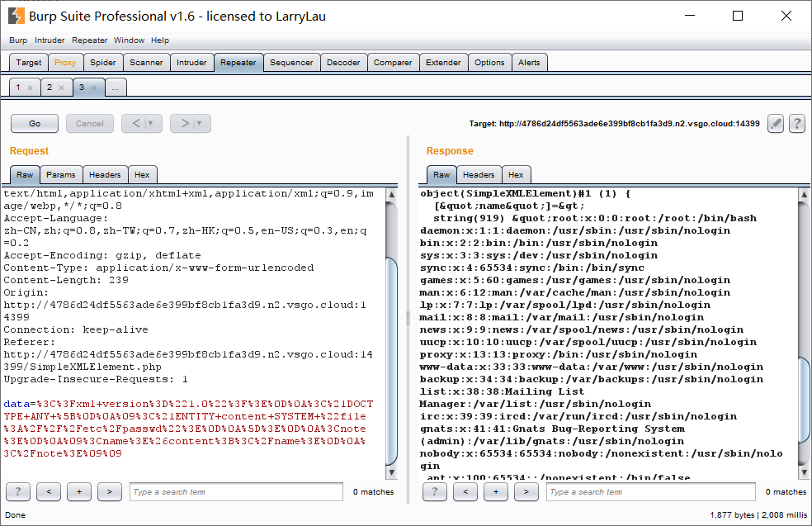Select the Repeater main tab
812x526 pixels.
tap(238, 62)
